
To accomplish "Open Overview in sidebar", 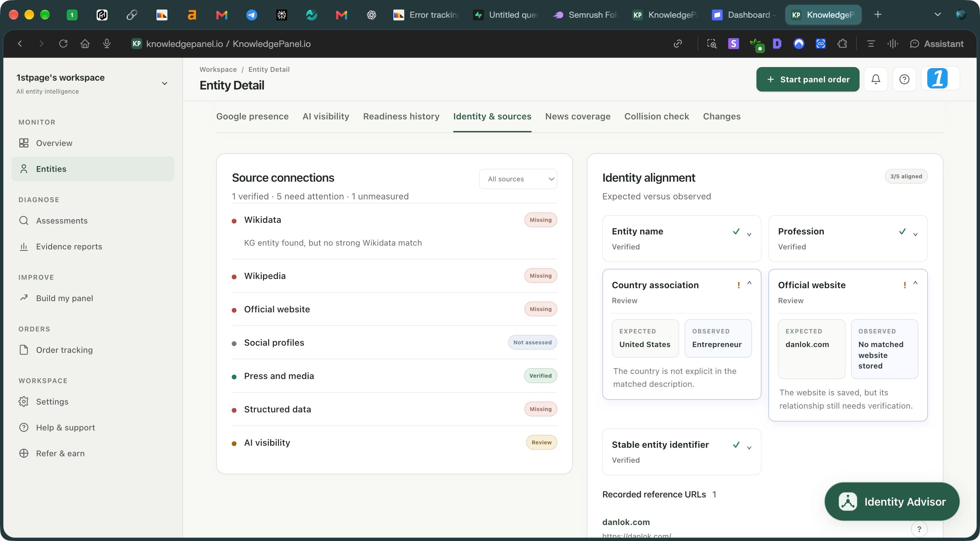I will (93, 143).
